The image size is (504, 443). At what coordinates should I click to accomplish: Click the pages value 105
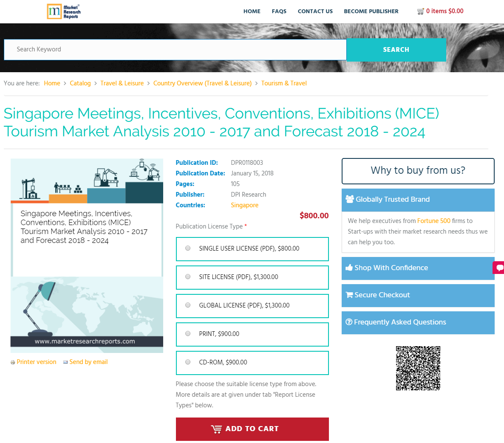(x=235, y=184)
